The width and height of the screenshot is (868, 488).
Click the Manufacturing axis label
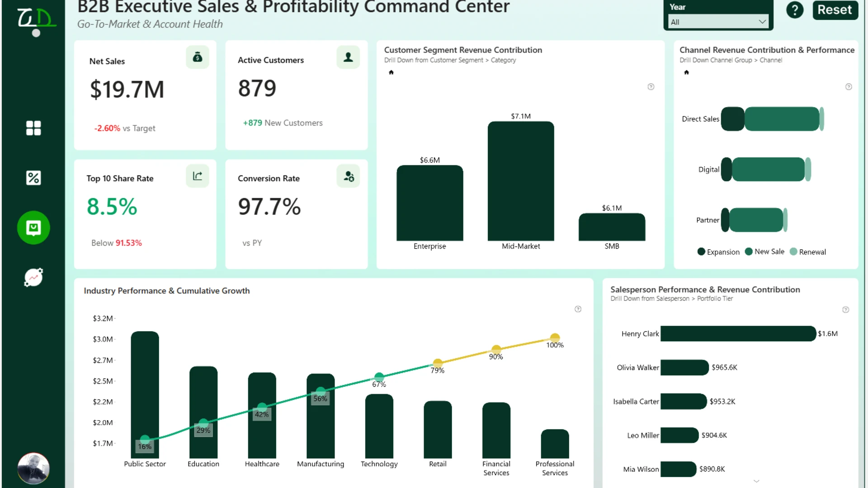point(321,464)
